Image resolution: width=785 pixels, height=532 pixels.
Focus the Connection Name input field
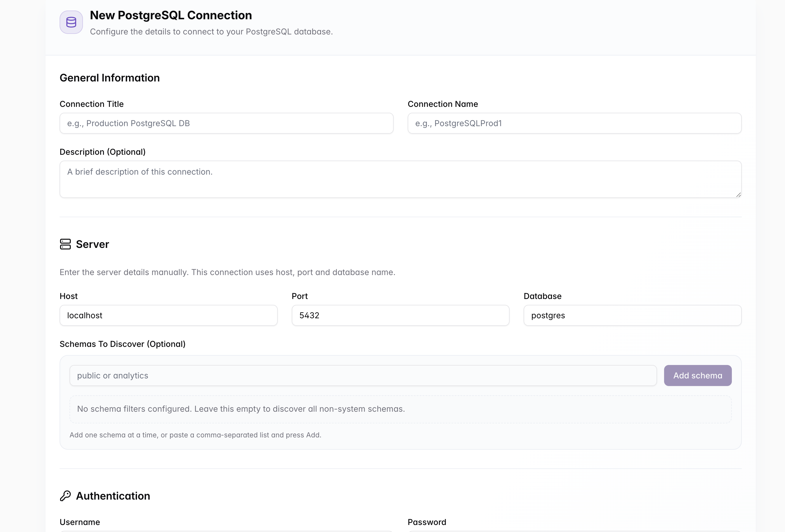[x=574, y=123]
